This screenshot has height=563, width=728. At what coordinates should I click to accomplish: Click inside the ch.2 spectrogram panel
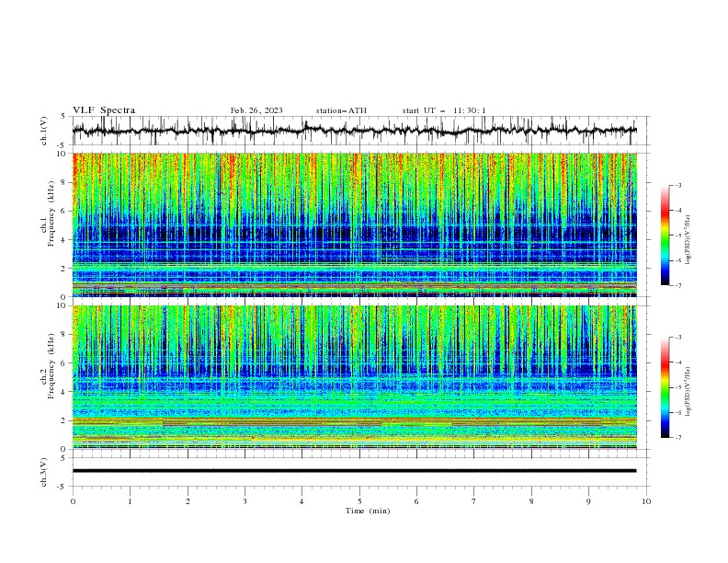354,377
